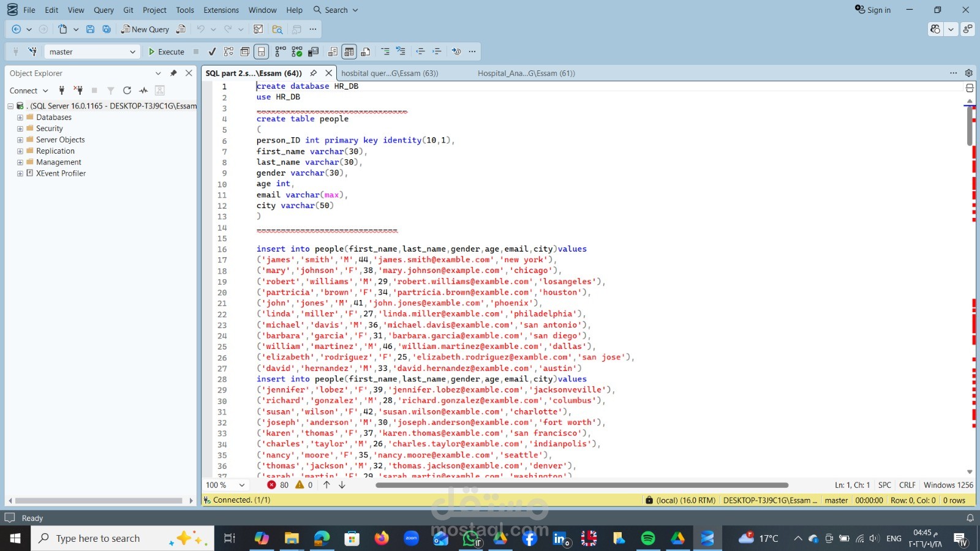Screen dimensions: 980x551
Task: Click the editor horizontal scrollbar thumb
Action: point(582,485)
